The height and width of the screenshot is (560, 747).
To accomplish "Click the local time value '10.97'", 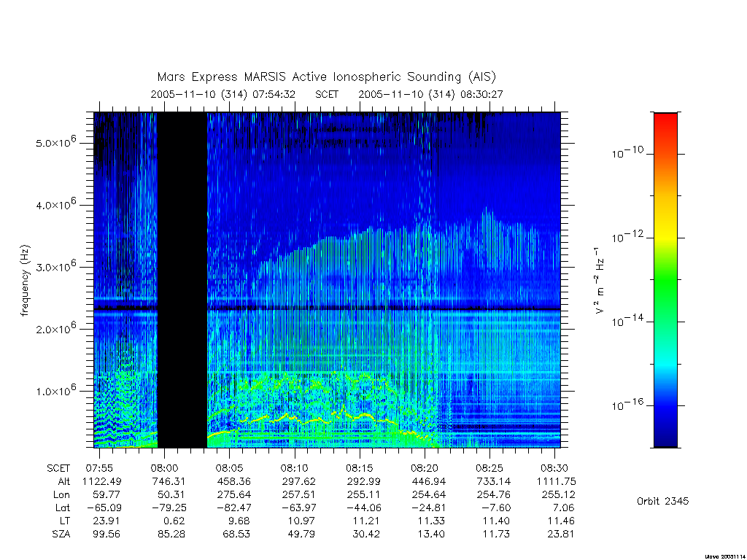I will pyautogui.click(x=301, y=521).
